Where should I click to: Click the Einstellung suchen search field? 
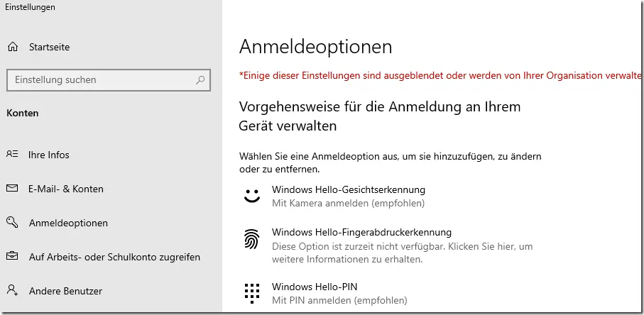(x=109, y=80)
